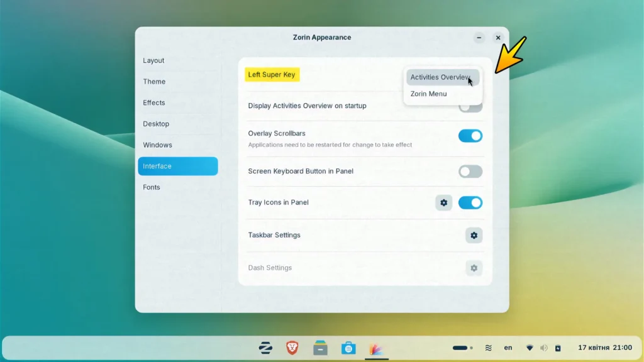Switch to Theme section
644x362 pixels.
coord(178,82)
